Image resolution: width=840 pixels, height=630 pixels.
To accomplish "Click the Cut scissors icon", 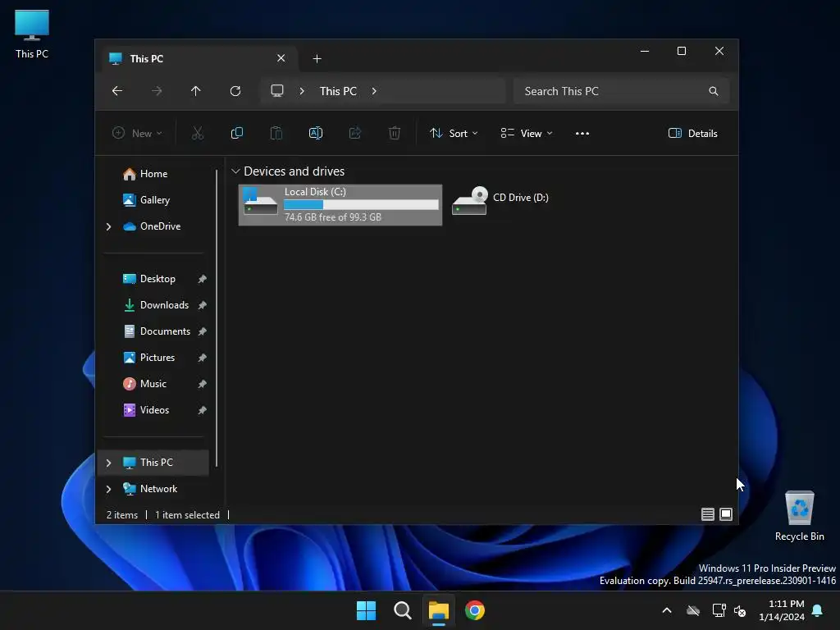I will point(198,134).
